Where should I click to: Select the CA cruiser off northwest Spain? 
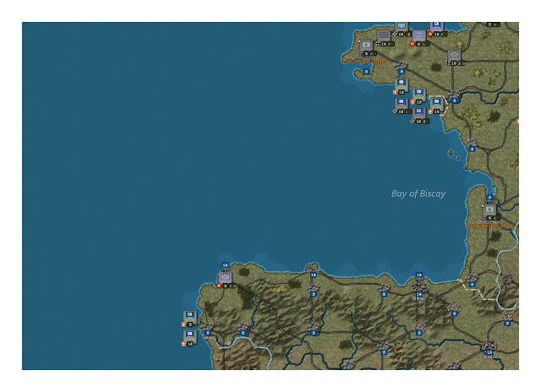pos(189,316)
